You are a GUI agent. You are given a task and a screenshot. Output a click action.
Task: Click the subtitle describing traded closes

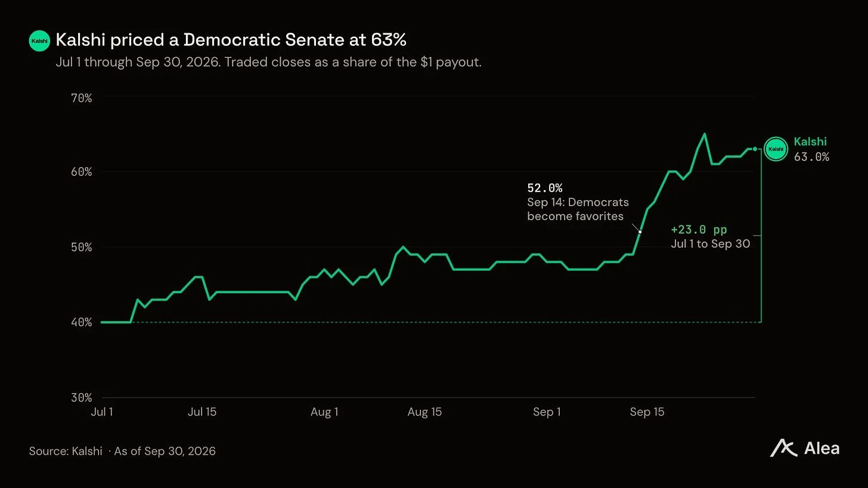[268, 62]
